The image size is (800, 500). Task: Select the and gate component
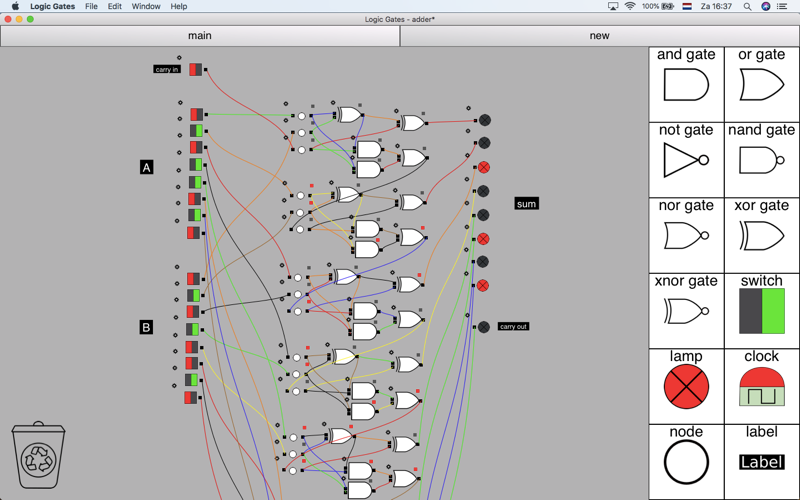(x=686, y=85)
